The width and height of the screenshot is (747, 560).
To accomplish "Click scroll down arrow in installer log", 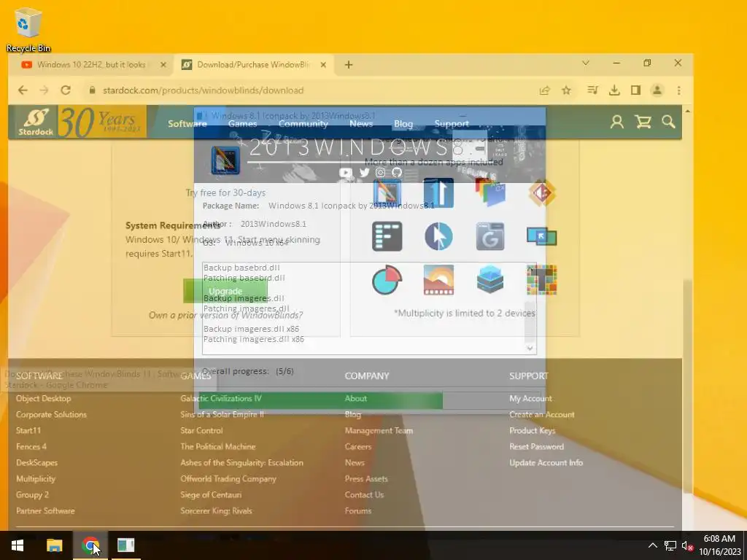I will point(530,348).
